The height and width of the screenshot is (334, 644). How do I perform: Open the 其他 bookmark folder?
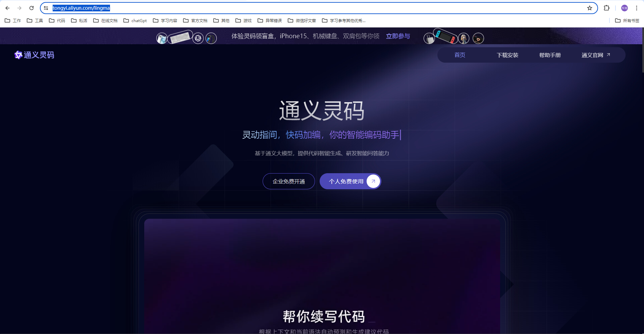(x=221, y=20)
